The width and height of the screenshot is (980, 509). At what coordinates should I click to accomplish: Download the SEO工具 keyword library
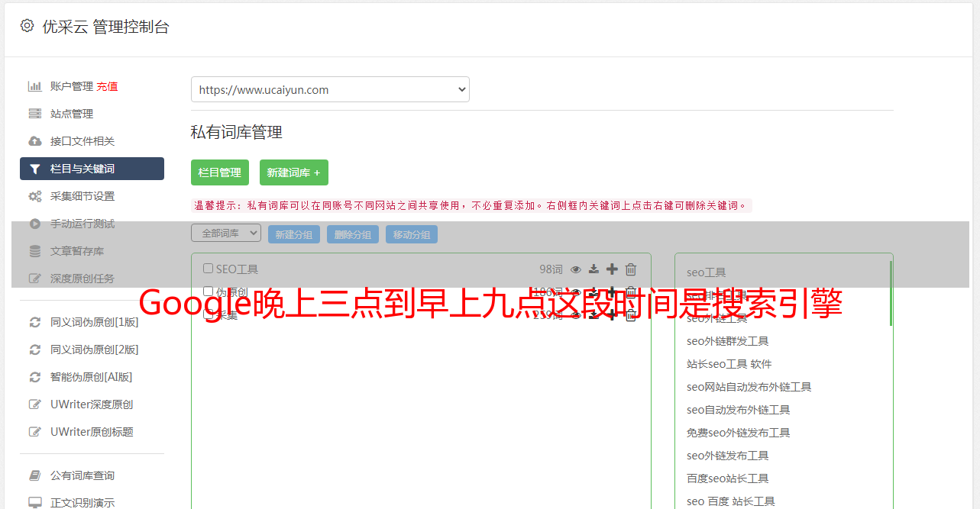click(593, 269)
